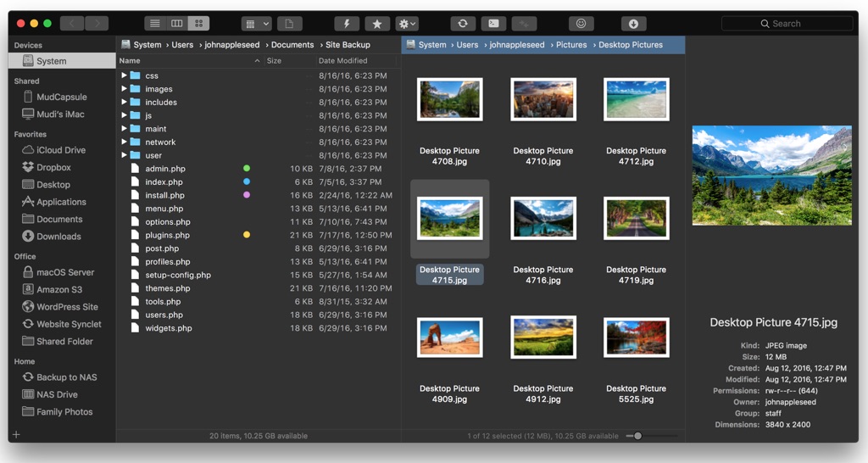
Task: Expand the css folder disclosure triangle
Action: pos(125,75)
